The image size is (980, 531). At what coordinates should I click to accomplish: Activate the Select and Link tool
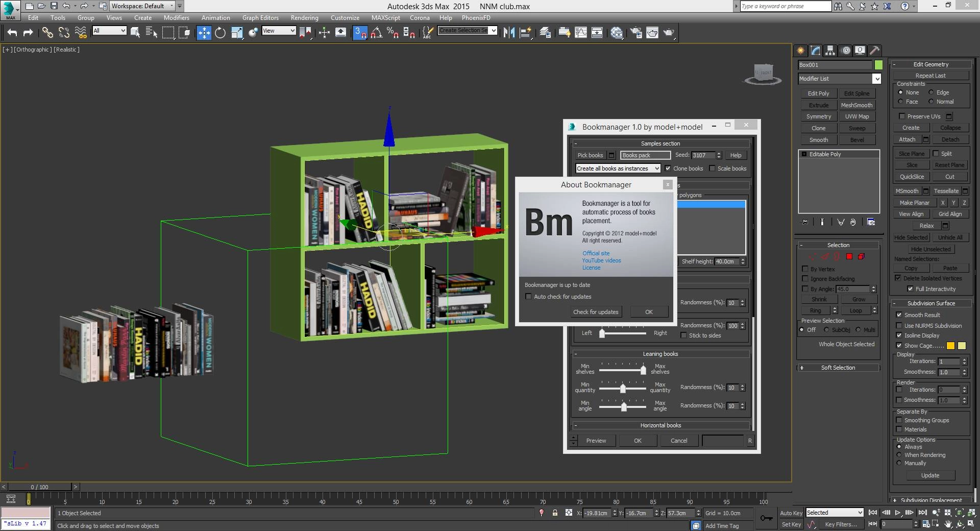47,33
